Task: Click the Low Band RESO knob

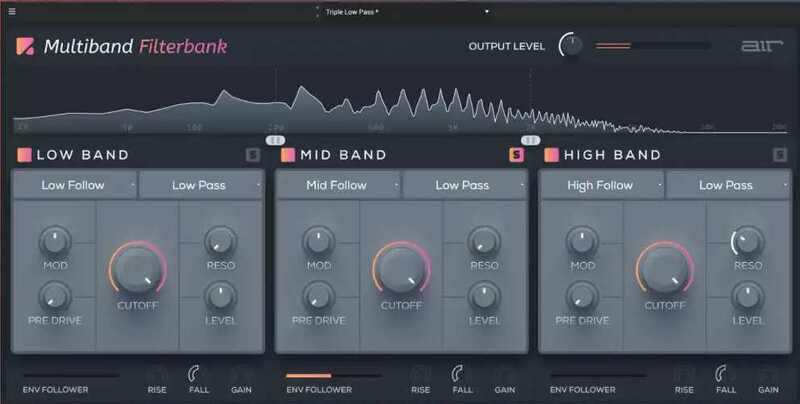Action: pyautogui.click(x=220, y=241)
